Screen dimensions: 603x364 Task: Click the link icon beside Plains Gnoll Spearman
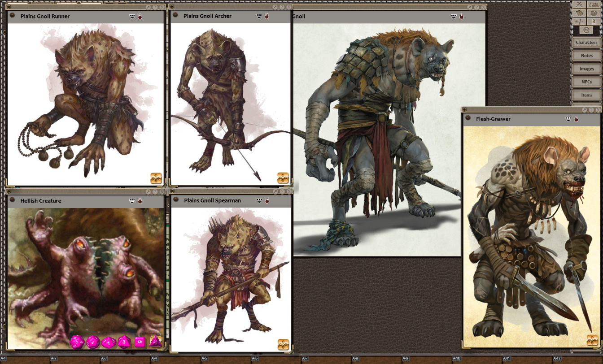(175, 200)
